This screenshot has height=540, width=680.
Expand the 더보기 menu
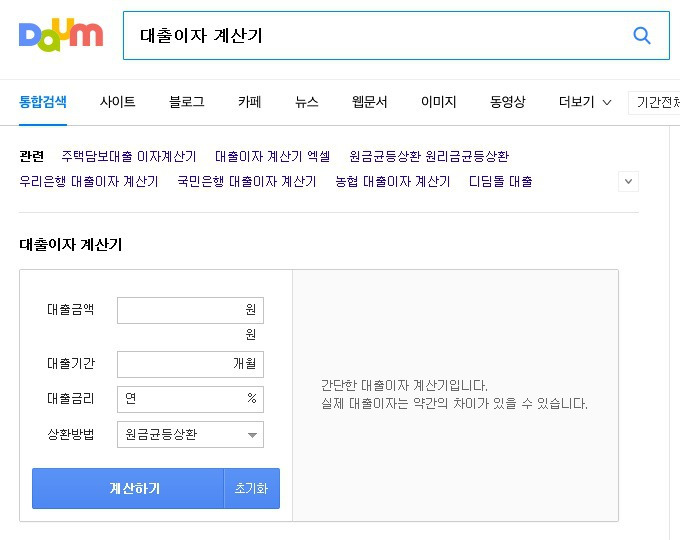point(585,102)
